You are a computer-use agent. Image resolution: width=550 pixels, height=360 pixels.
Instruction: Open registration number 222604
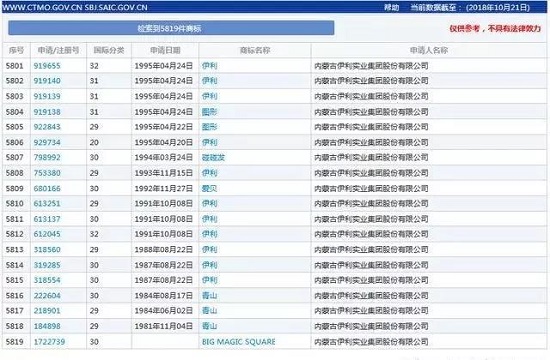coord(47,295)
